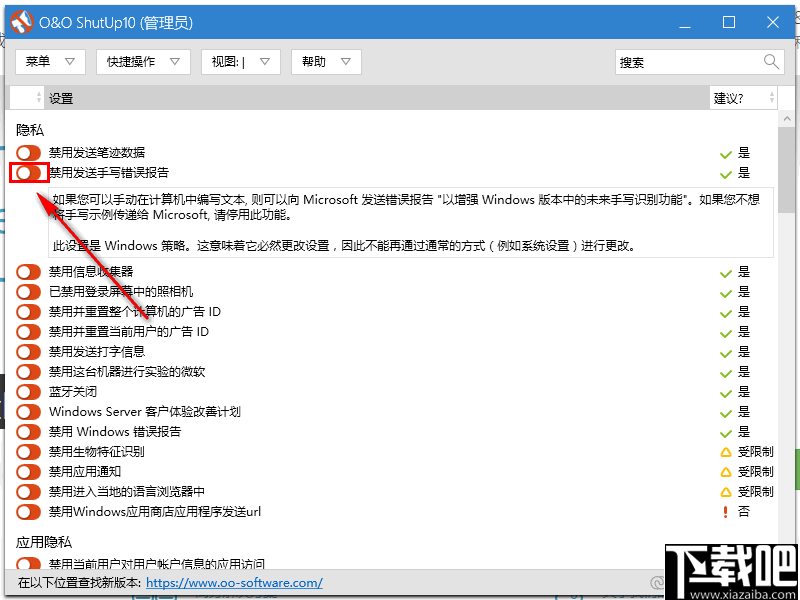Click the sort arrows on 设置 column header

(x=38, y=97)
